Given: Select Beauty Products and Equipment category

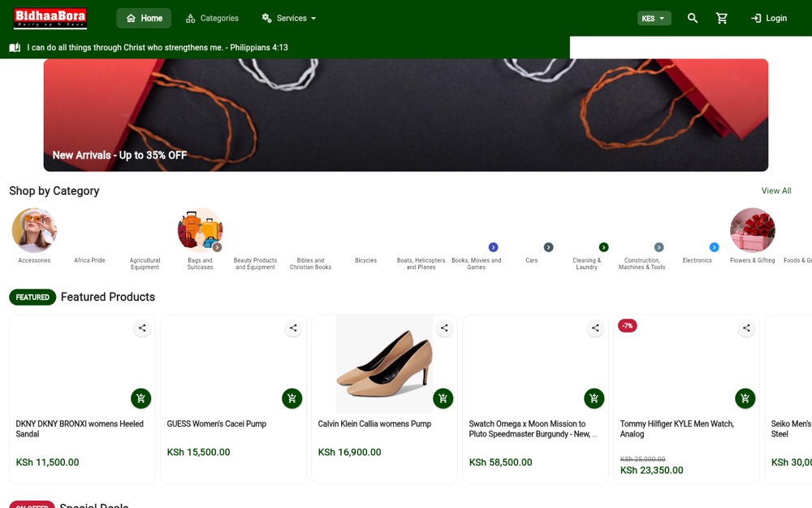Looking at the screenshot, I should (255, 264).
